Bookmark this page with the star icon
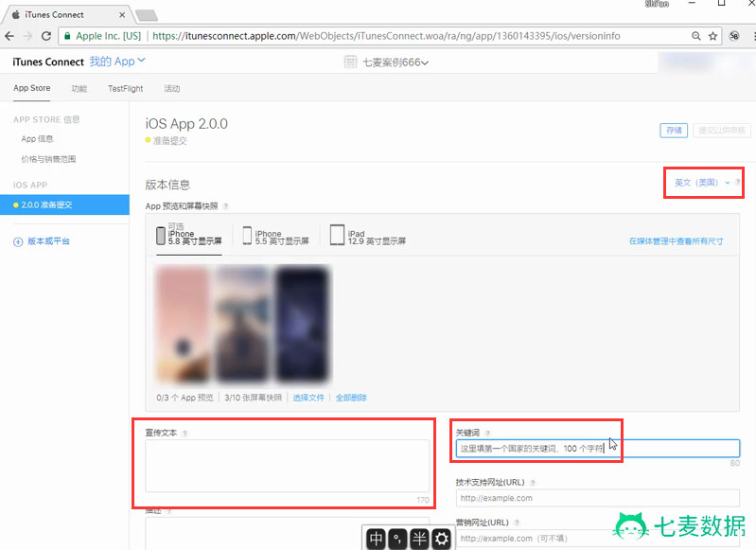The image size is (756, 550). point(712,36)
